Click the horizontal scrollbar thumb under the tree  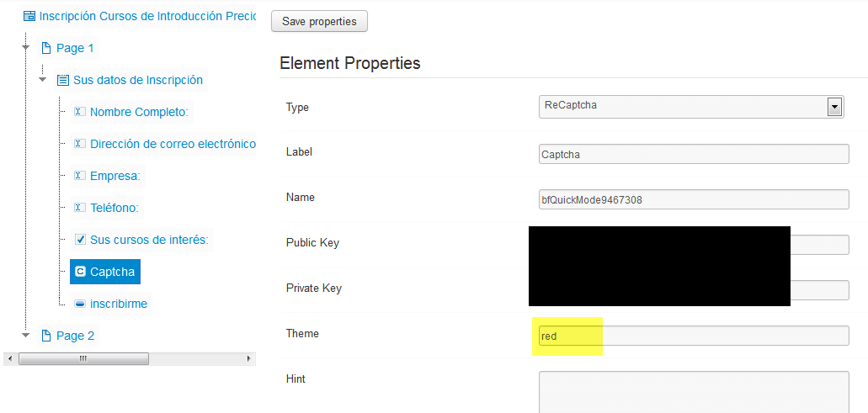click(83, 359)
